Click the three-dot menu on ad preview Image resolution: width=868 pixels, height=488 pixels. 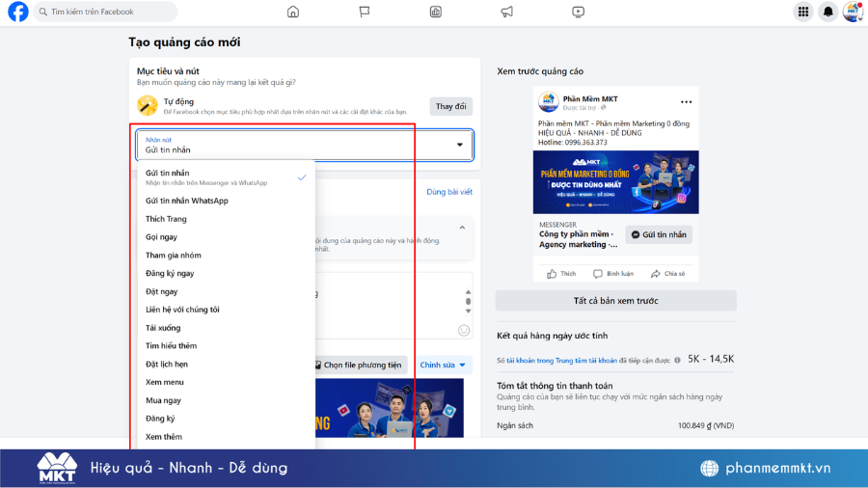tap(686, 102)
